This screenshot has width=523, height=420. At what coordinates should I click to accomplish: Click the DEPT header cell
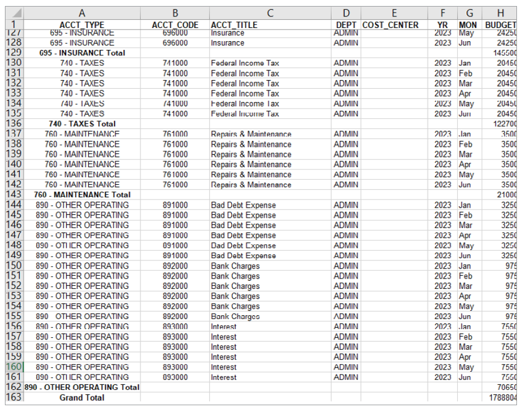[x=346, y=25]
